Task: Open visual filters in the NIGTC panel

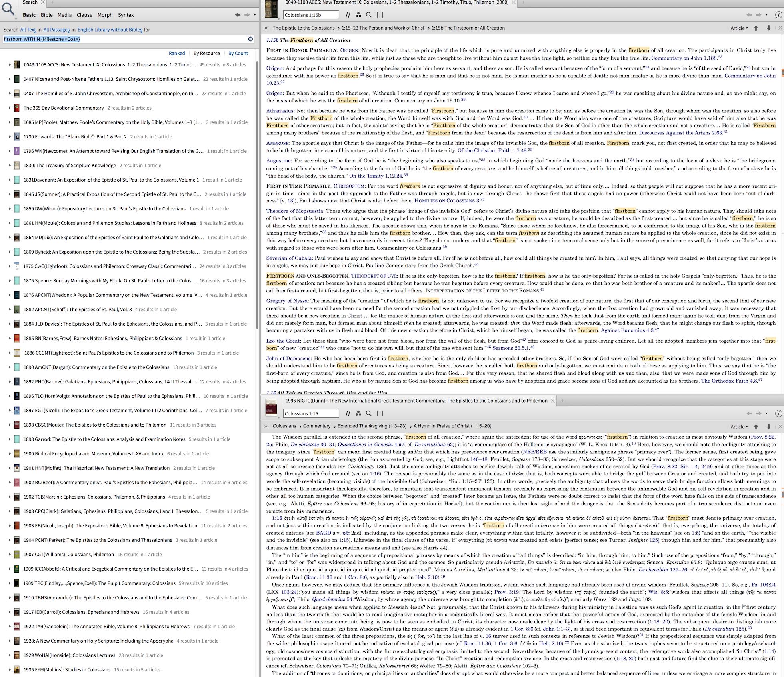Action: 358,413
